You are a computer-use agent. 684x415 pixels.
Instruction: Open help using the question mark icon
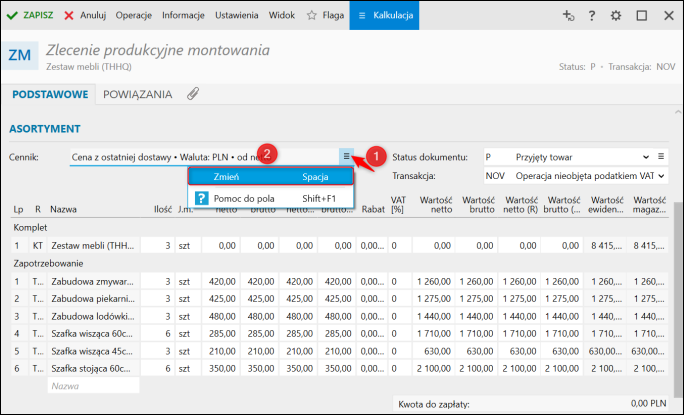(592, 16)
